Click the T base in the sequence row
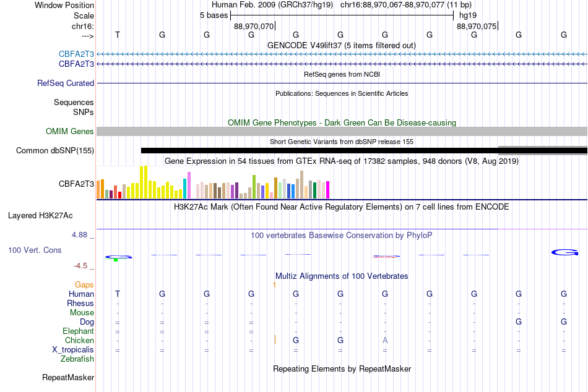The width and height of the screenshot is (588, 392). click(x=118, y=35)
